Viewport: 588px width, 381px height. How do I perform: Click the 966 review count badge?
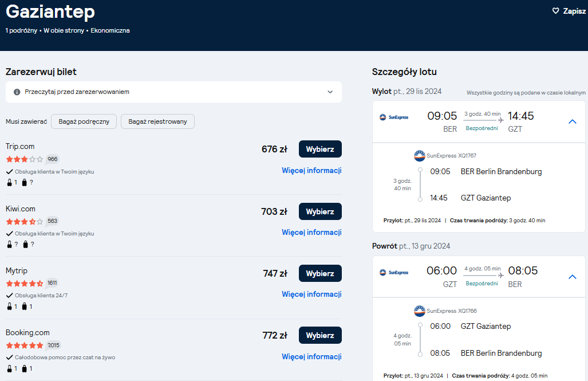coord(53,159)
